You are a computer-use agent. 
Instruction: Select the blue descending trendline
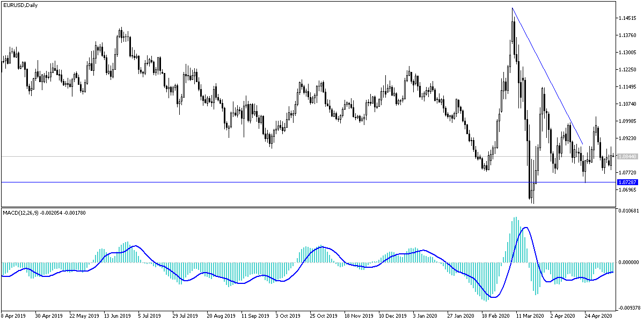pos(547,75)
